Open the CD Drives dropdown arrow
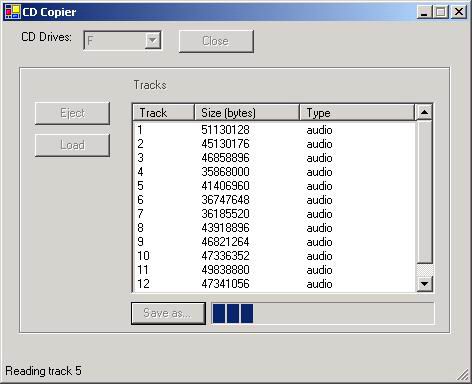The width and height of the screenshot is (472, 384). tap(153, 41)
